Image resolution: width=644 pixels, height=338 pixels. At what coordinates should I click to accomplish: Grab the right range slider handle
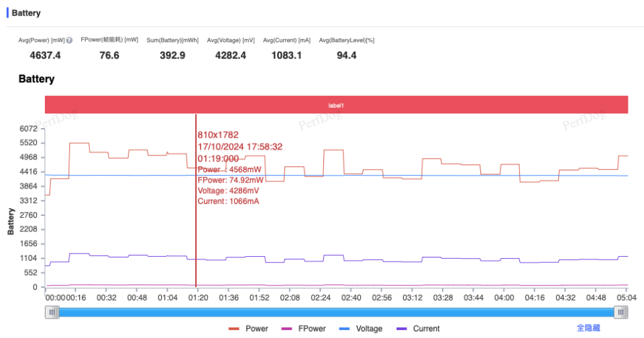coord(621,313)
